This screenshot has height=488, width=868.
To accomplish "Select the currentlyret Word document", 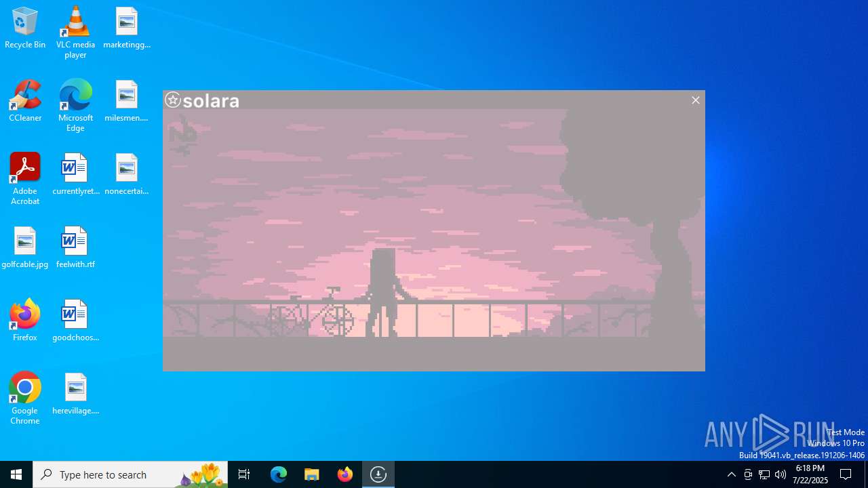I will (x=75, y=174).
